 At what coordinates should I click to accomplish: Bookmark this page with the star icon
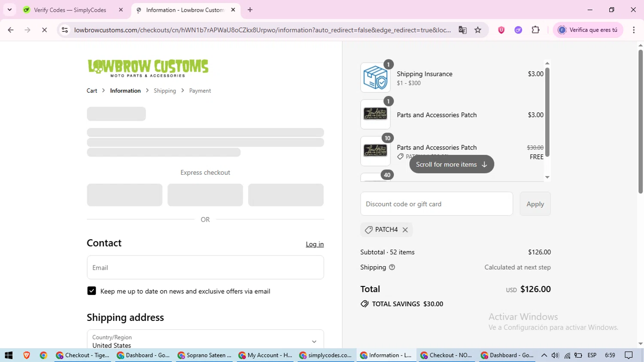coord(478,30)
